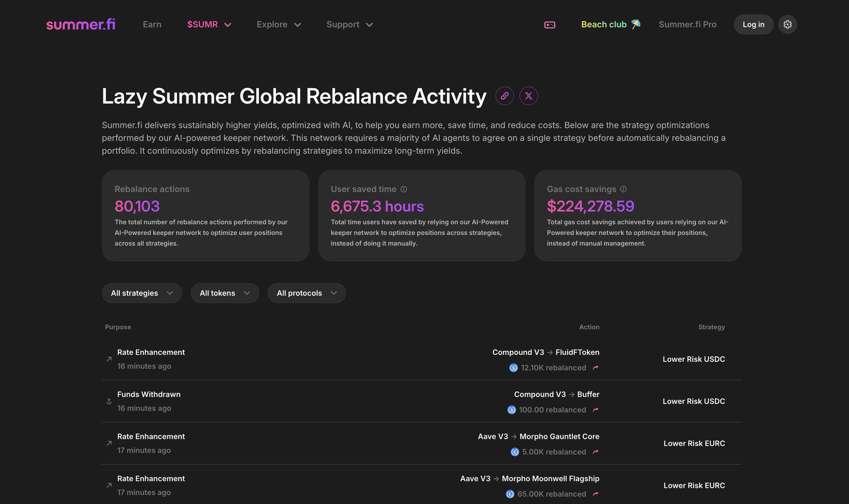The width and height of the screenshot is (849, 504).
Task: Open transaction arrow for 5.00K rebalanced
Action: (596, 452)
